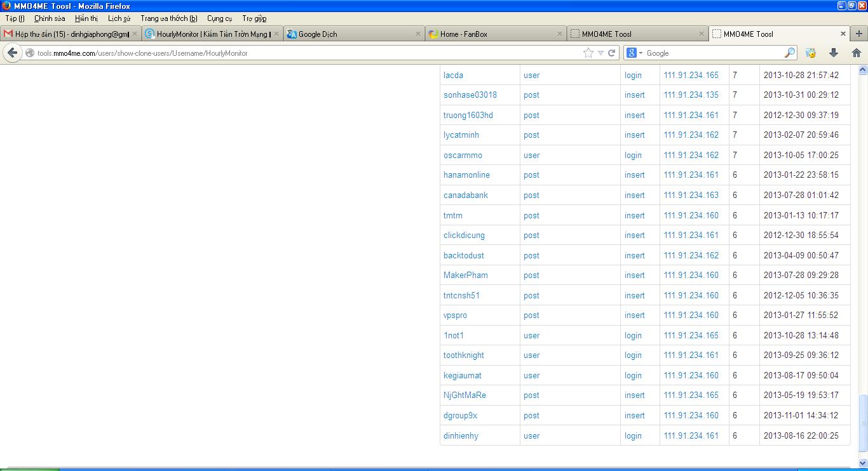The width and height of the screenshot is (868, 471).
Task: Open the Lịch sử menu
Action: [x=119, y=18]
